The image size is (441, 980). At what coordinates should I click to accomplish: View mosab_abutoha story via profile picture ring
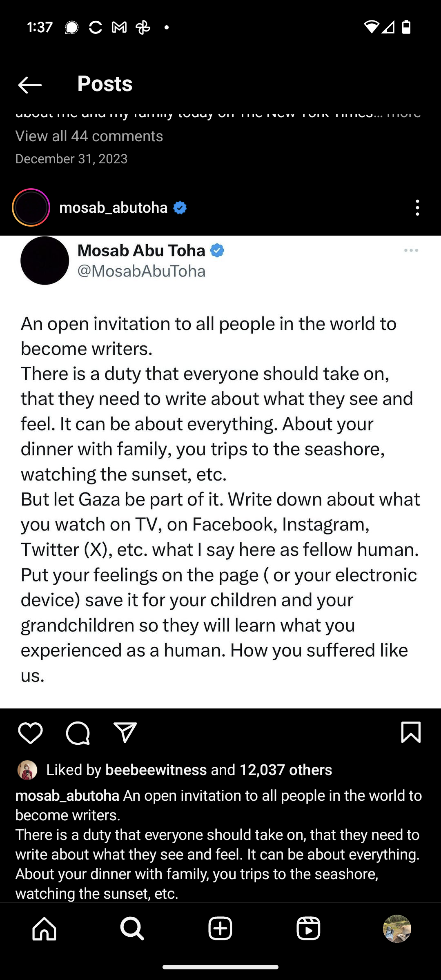pos(31,208)
